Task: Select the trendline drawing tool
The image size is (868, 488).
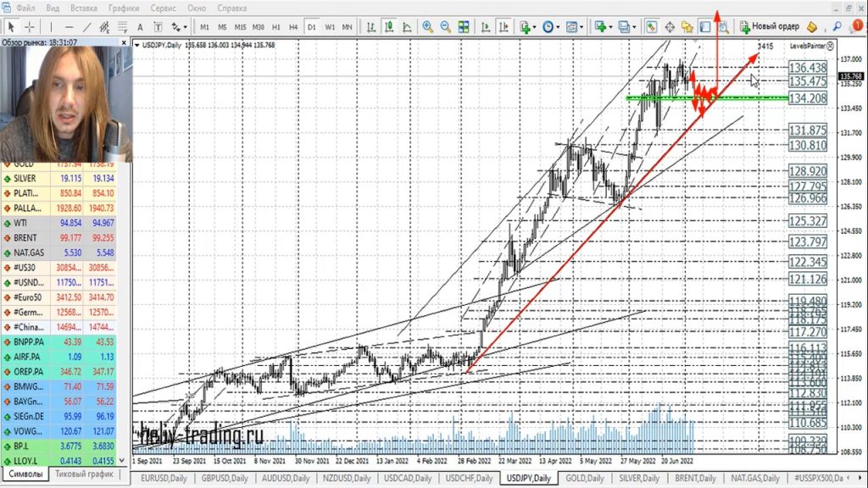Action: [x=85, y=27]
